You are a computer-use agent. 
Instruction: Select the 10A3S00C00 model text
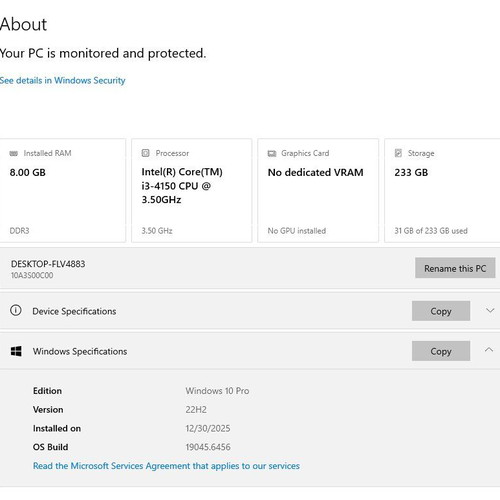[x=32, y=275]
